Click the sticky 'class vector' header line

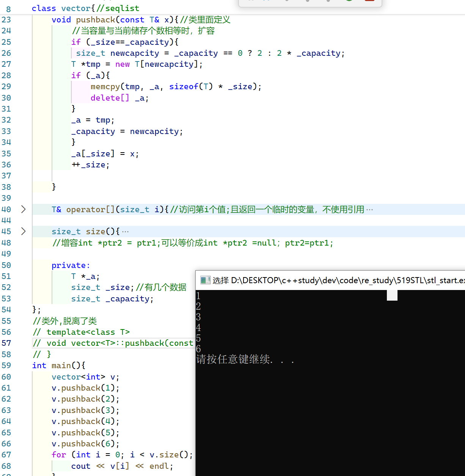click(x=85, y=8)
